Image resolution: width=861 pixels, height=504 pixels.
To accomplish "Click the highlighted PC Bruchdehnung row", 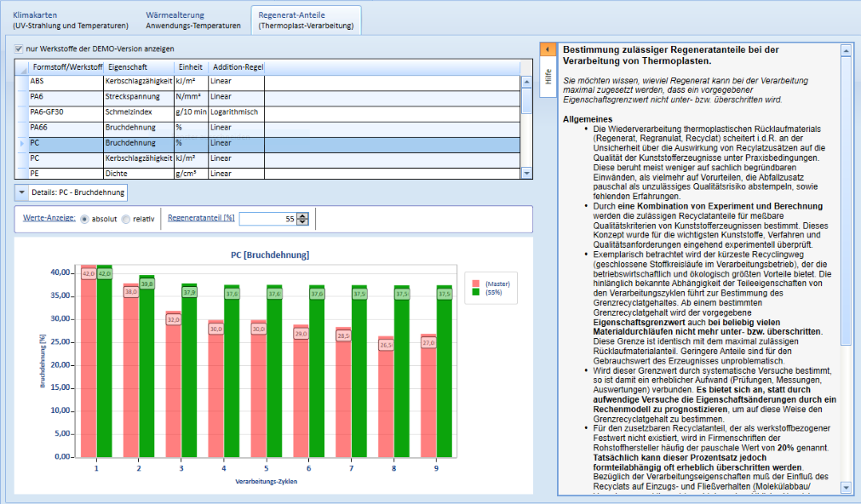I will coord(268,143).
